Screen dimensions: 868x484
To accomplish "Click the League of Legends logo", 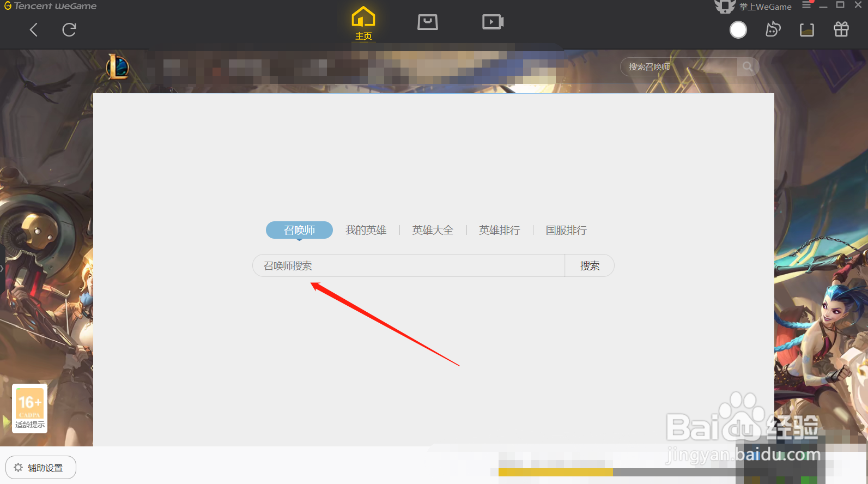I will [x=117, y=67].
